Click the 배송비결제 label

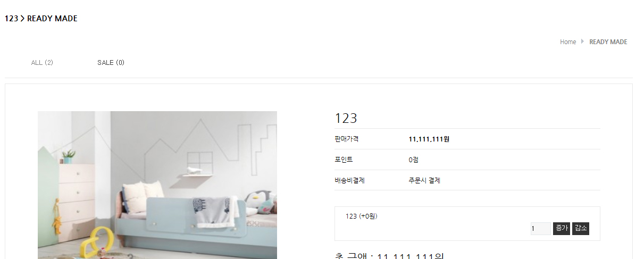[349, 180]
